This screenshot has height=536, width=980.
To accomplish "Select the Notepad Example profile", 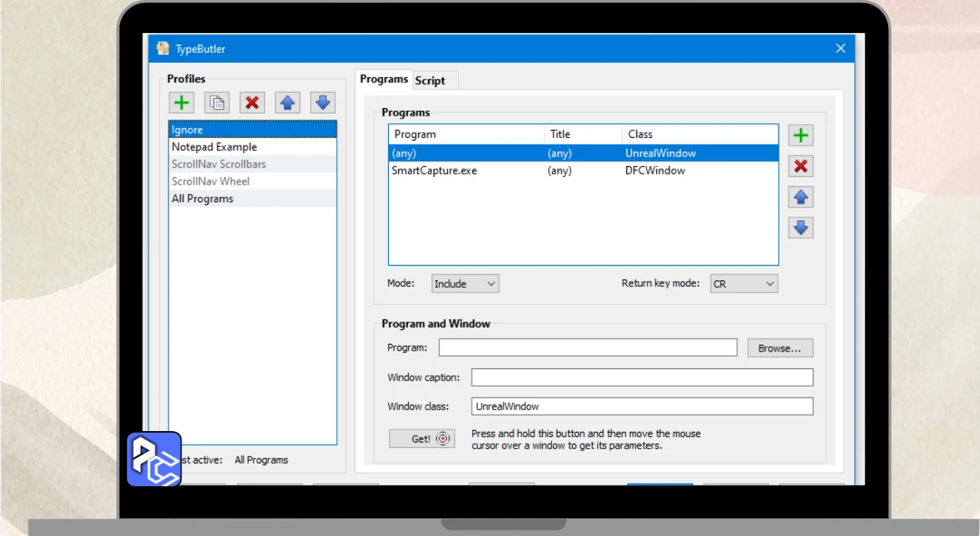I will point(214,147).
